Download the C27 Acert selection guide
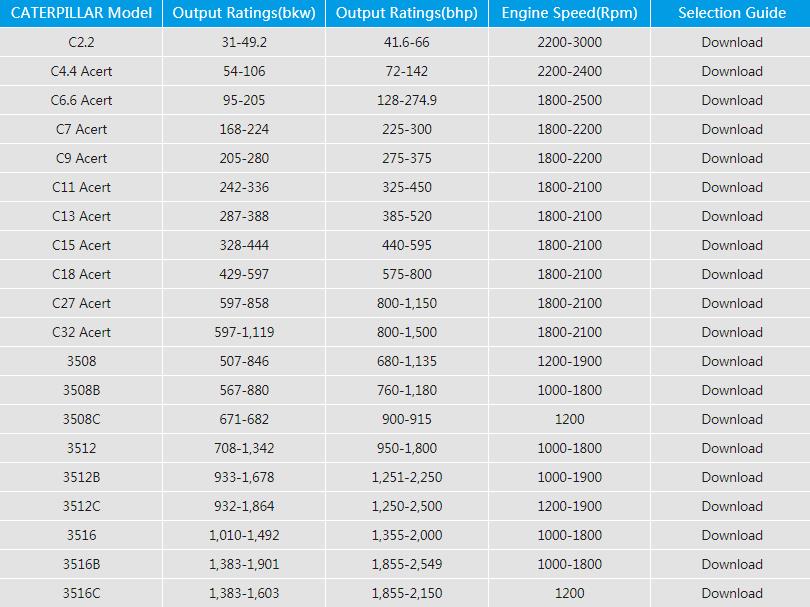The width and height of the screenshot is (810, 607). [731, 303]
